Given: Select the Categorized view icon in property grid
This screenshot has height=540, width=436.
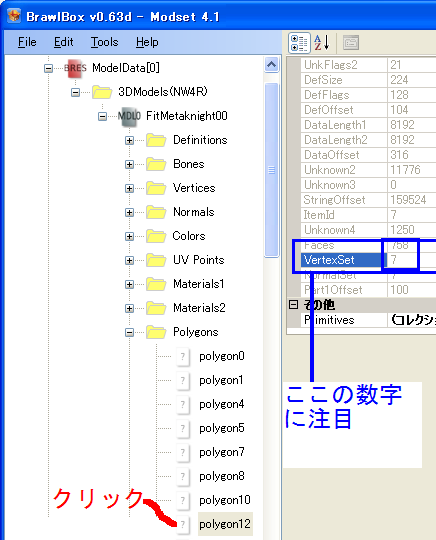Looking at the screenshot, I should tap(299, 43).
